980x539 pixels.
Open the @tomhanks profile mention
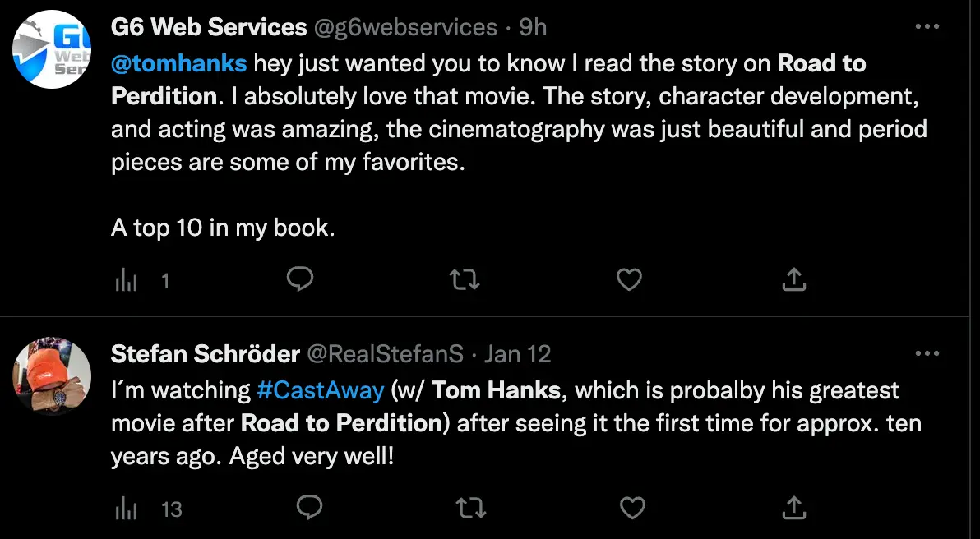point(179,63)
